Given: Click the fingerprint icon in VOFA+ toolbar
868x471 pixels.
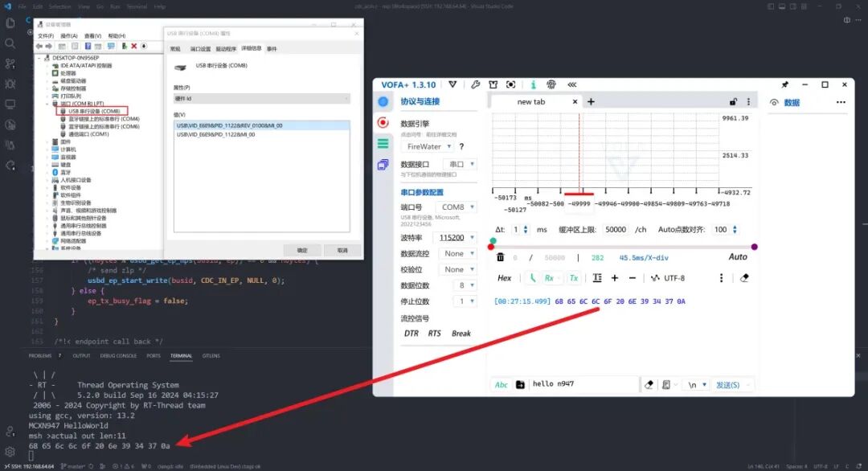Looking at the screenshot, I should coord(551,84).
